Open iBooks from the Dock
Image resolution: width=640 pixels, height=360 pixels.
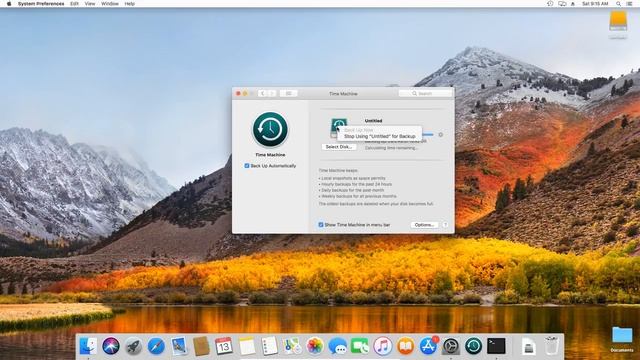pyautogui.click(x=405, y=346)
